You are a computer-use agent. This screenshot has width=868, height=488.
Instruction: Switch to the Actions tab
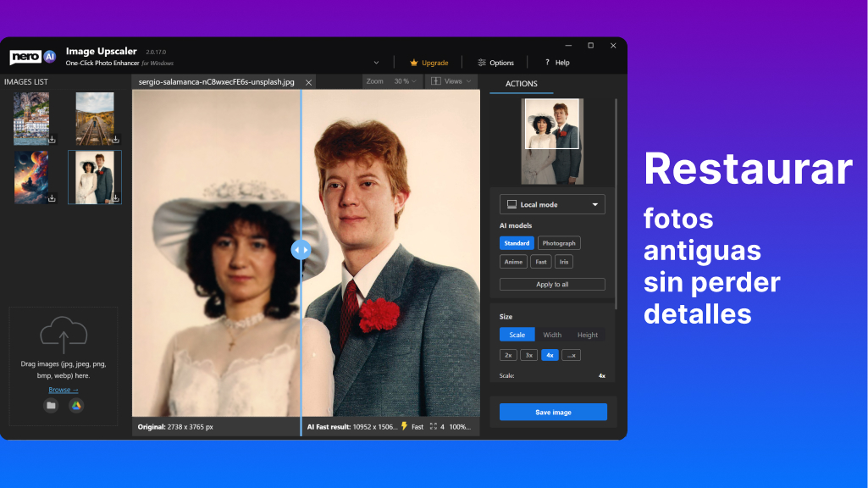click(x=521, y=83)
